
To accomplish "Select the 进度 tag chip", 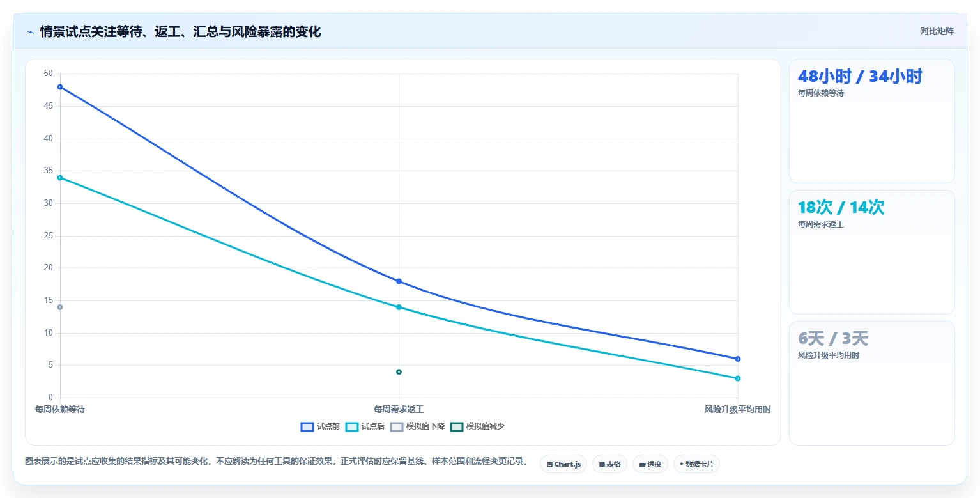I will [x=650, y=464].
